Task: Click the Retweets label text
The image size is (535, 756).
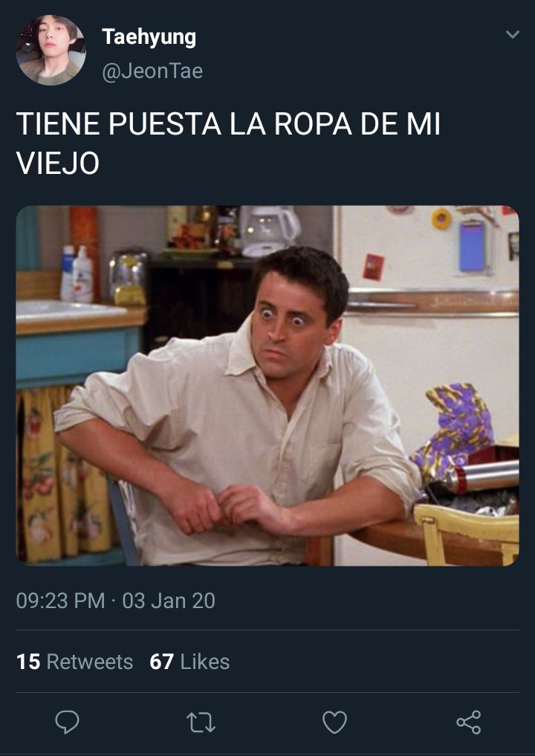Action: coord(90,662)
